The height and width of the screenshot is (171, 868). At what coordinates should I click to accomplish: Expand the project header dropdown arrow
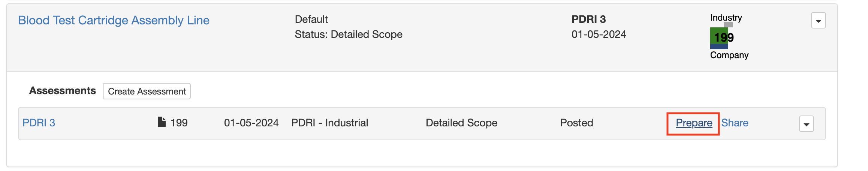pyautogui.click(x=818, y=21)
